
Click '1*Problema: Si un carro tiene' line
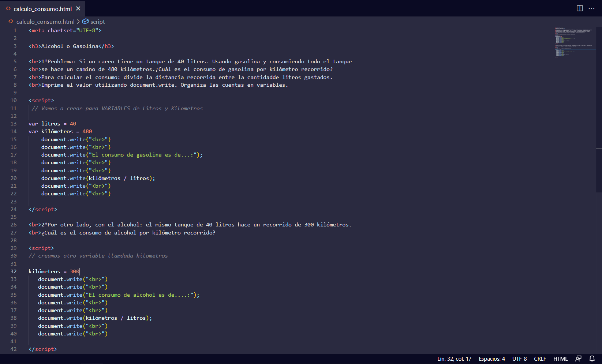point(190,61)
